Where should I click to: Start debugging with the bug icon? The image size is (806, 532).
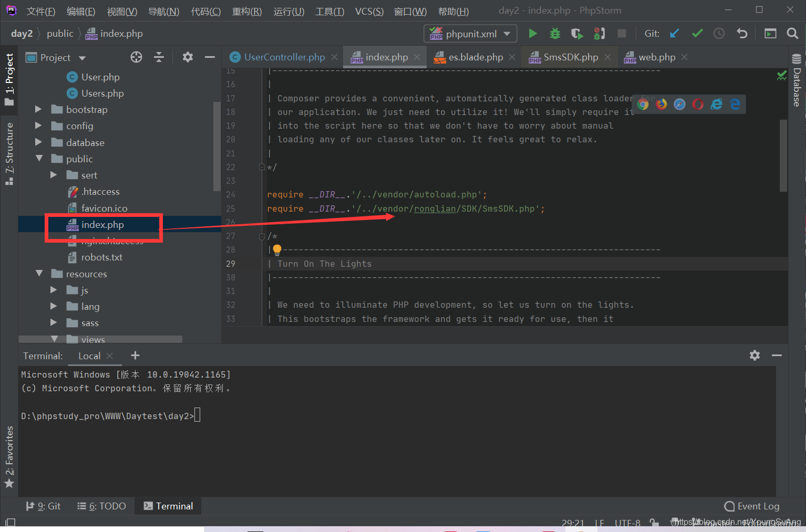[555, 34]
